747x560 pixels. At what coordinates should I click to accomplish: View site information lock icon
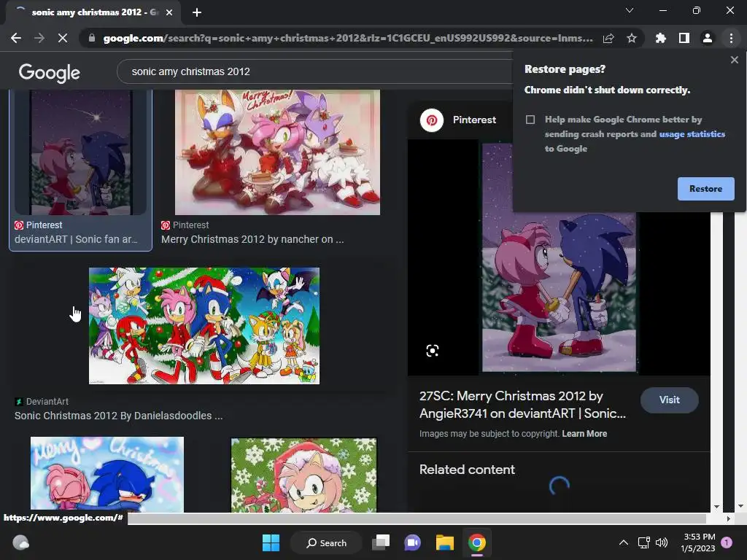92,38
